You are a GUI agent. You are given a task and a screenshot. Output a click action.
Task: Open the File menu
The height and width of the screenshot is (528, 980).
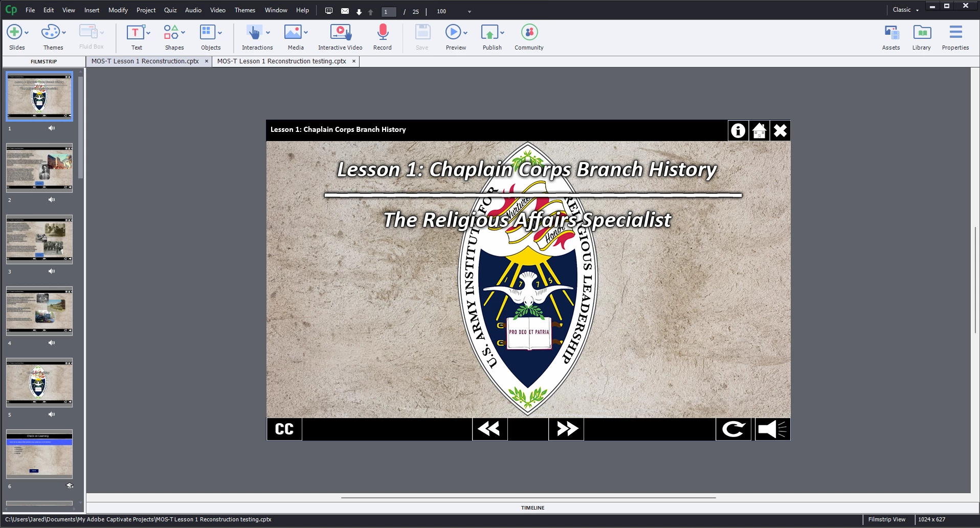(x=30, y=10)
